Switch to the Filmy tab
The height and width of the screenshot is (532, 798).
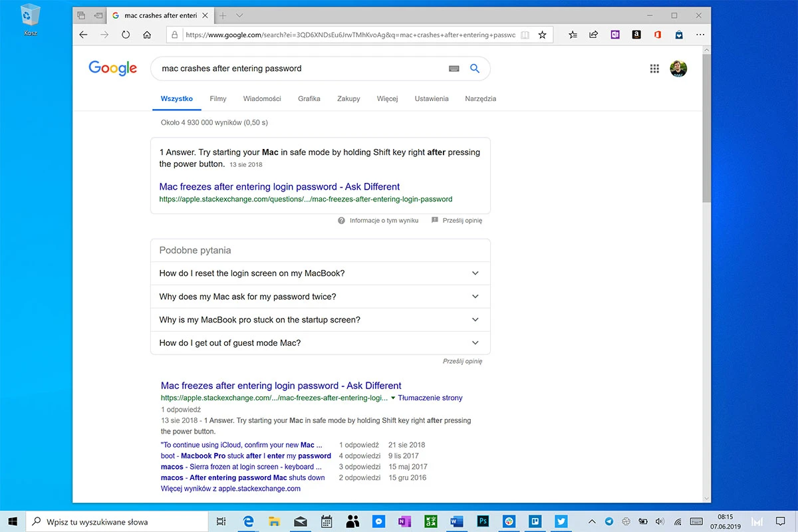tap(218, 98)
